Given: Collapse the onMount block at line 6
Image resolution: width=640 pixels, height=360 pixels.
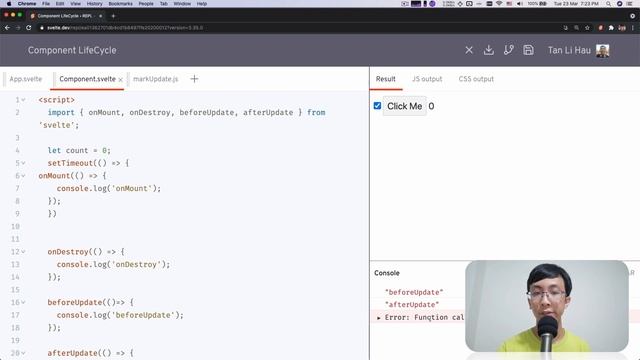Looking at the screenshot, I should click(24, 176).
